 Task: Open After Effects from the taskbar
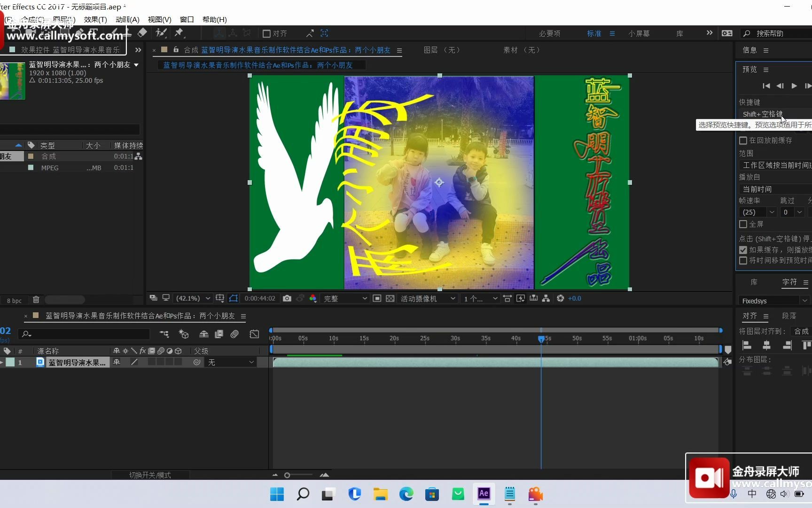(x=484, y=494)
